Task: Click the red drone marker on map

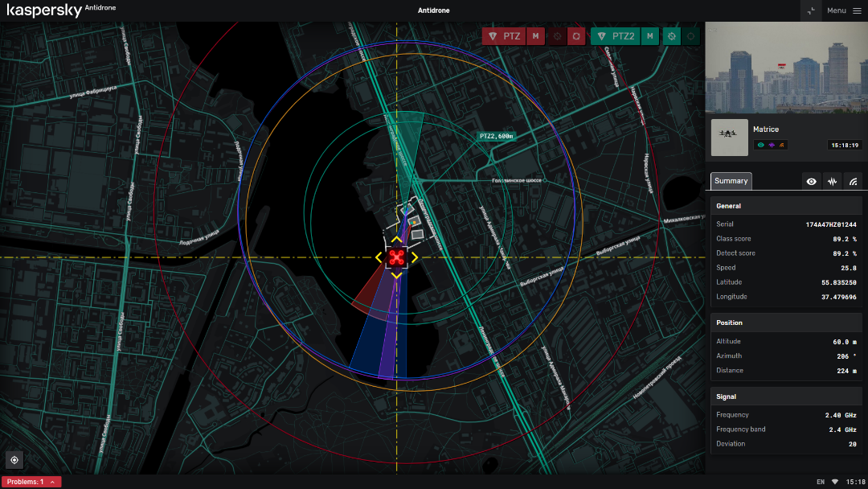Action: click(x=396, y=257)
